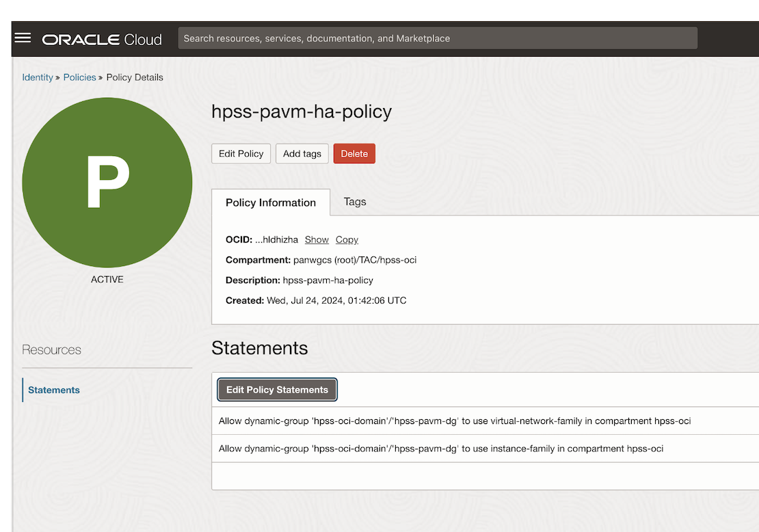Screen dimensions: 759x532
Task: Select Statements under Resources
Action: tap(54, 390)
